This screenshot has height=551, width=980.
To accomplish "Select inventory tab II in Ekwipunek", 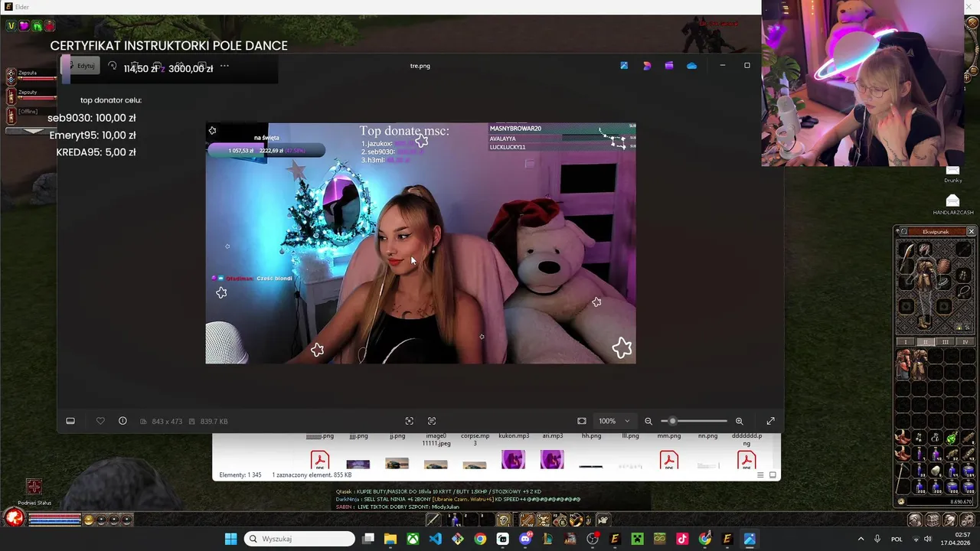I will [x=925, y=342].
